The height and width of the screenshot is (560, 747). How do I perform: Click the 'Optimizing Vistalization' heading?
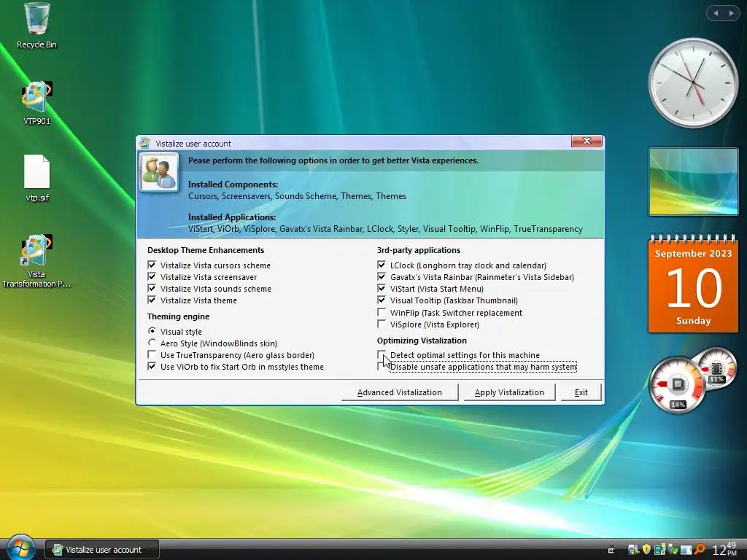[422, 341]
